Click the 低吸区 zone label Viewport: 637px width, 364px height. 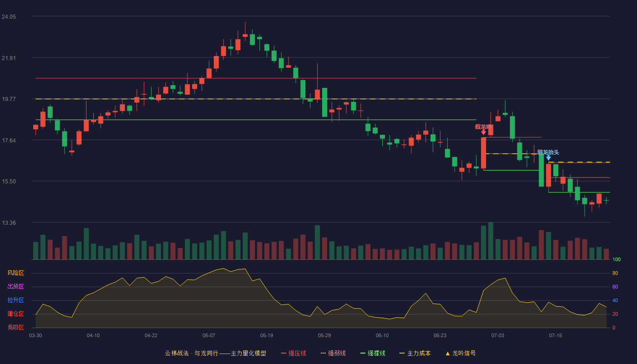[x=15, y=327]
